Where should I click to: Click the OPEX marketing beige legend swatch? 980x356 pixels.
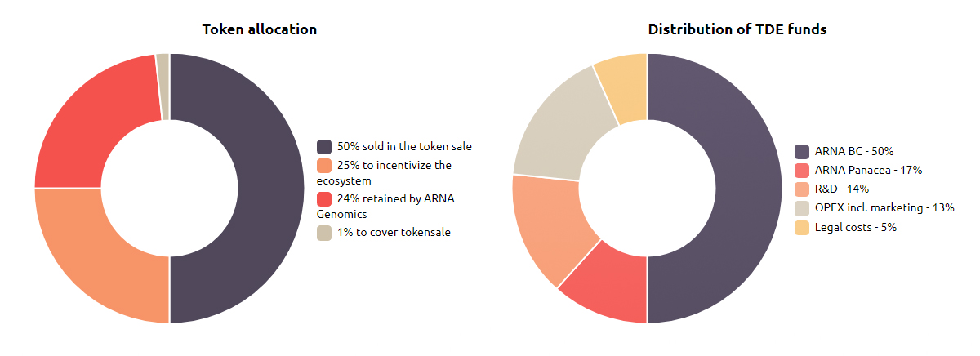pos(802,207)
